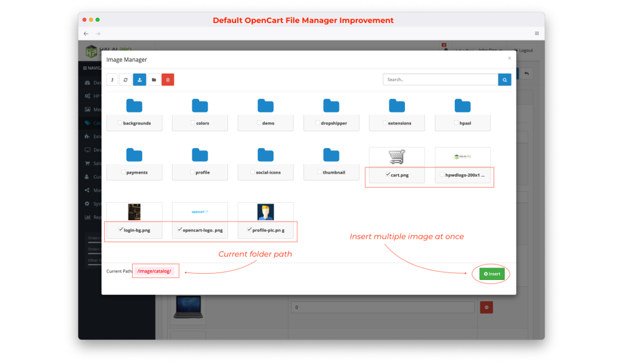Click the red trash delete icon

coord(168,80)
